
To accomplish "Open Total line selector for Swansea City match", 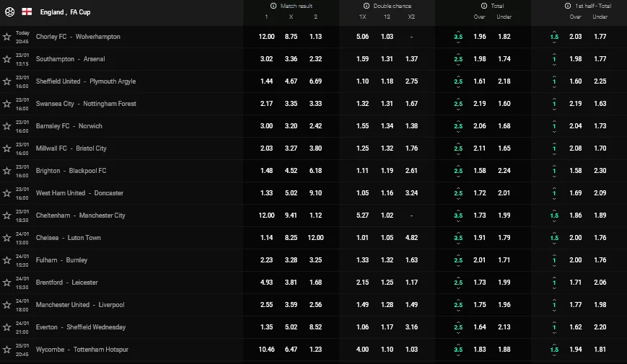I will coord(458,104).
